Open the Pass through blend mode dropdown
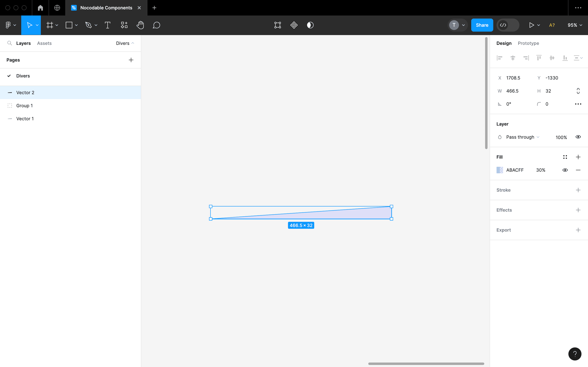 click(x=522, y=137)
